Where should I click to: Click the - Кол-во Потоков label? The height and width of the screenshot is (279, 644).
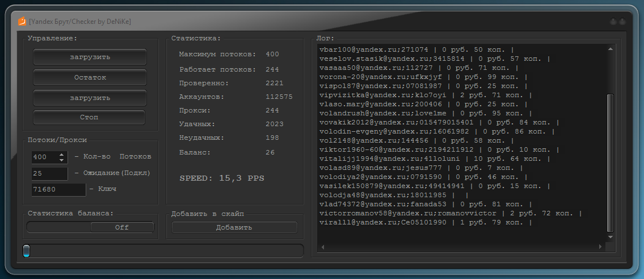coord(113,157)
